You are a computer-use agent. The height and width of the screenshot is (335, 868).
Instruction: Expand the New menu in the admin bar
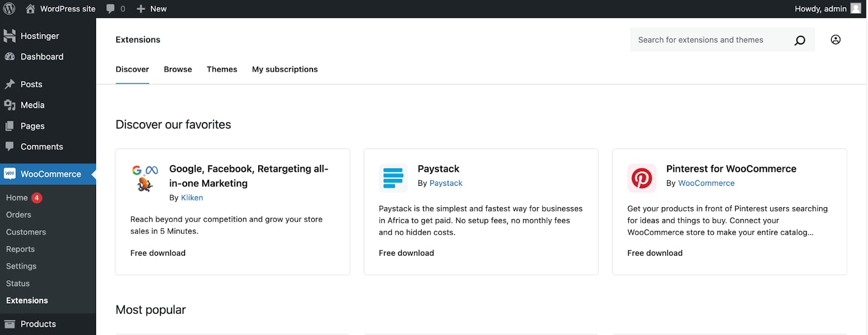(152, 8)
